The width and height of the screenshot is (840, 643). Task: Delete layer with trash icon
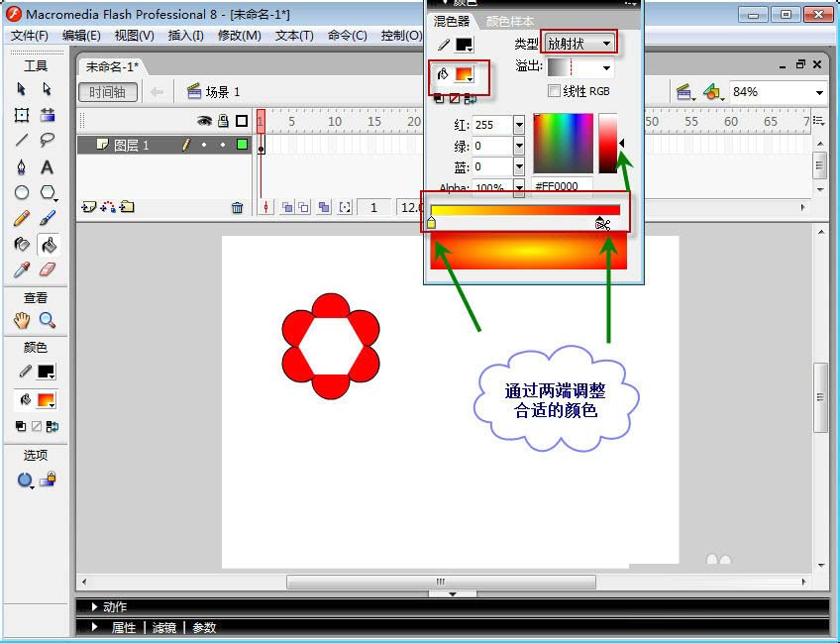[x=238, y=207]
